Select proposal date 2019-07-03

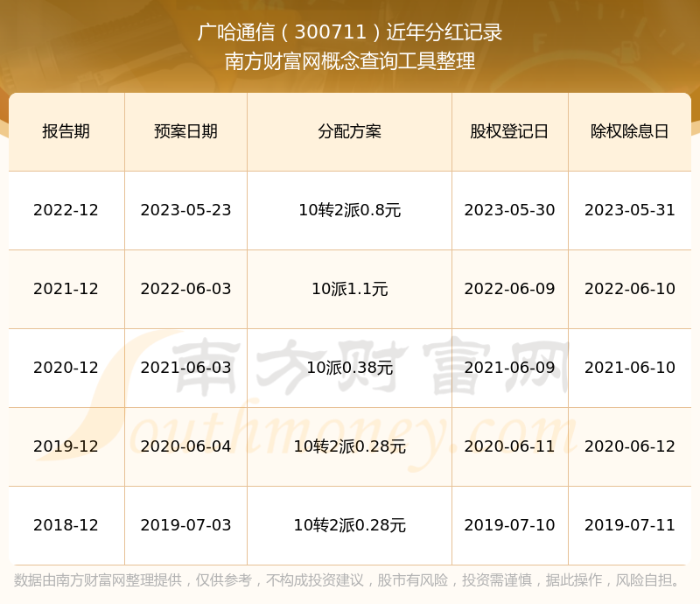click(185, 524)
